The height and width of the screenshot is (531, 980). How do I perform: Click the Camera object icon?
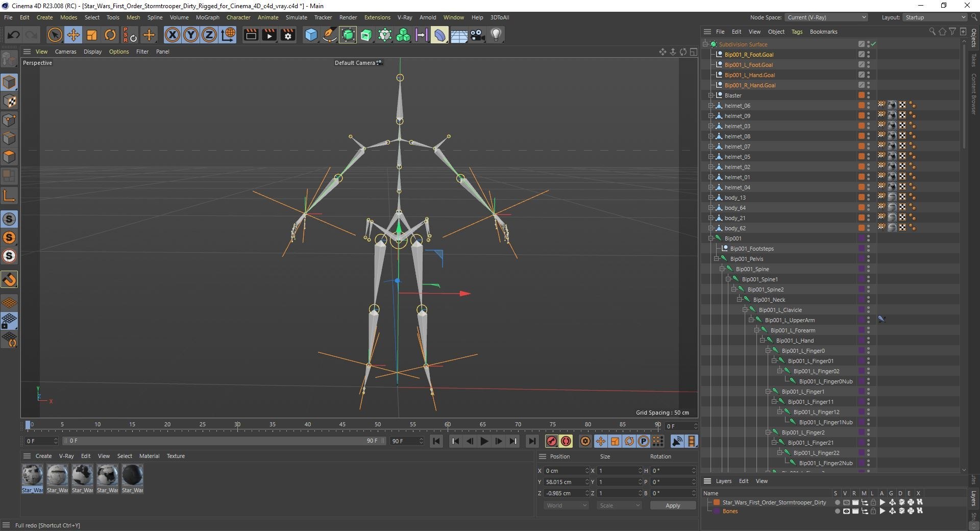[x=478, y=35]
